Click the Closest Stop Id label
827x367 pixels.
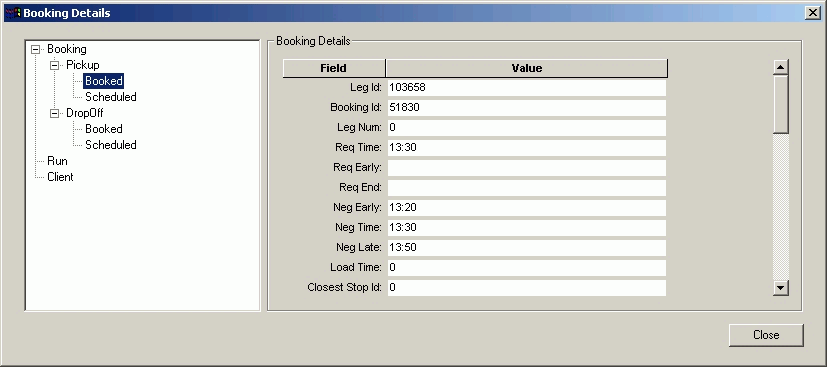tap(344, 288)
